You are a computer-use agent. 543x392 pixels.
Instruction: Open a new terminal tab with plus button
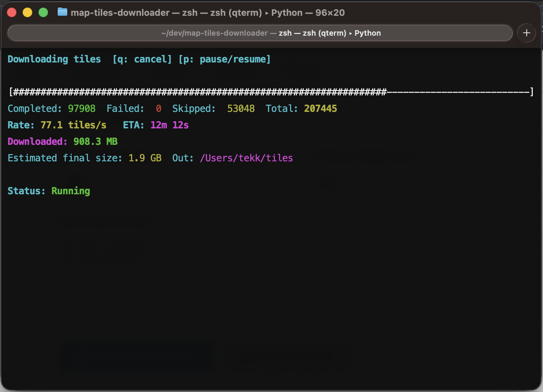pos(527,33)
